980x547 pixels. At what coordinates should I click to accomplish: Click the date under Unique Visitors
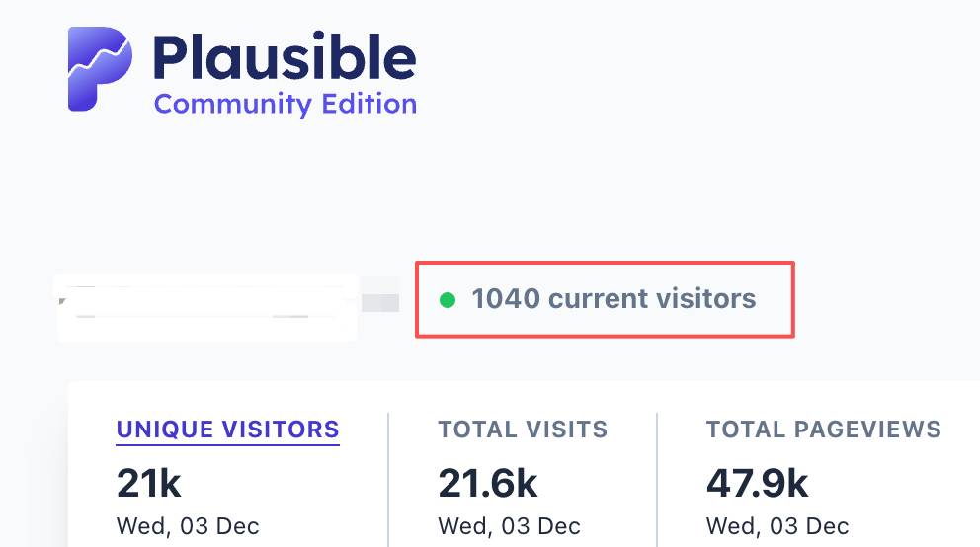188,526
